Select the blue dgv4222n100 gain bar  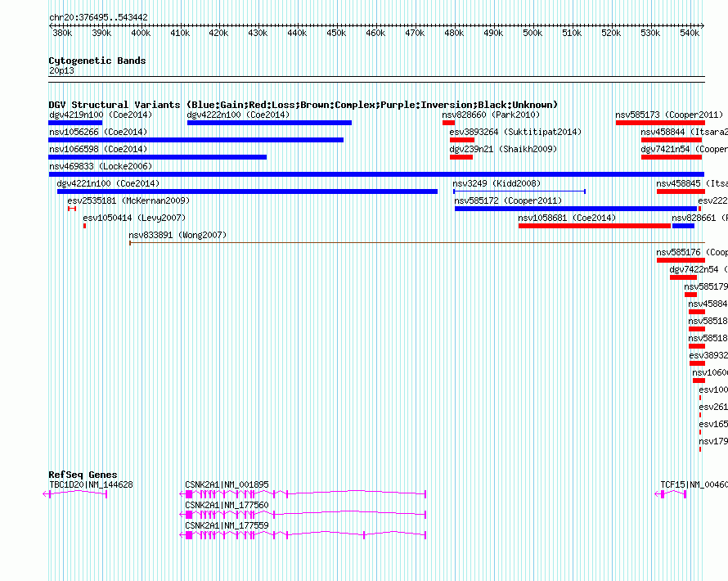(269, 123)
